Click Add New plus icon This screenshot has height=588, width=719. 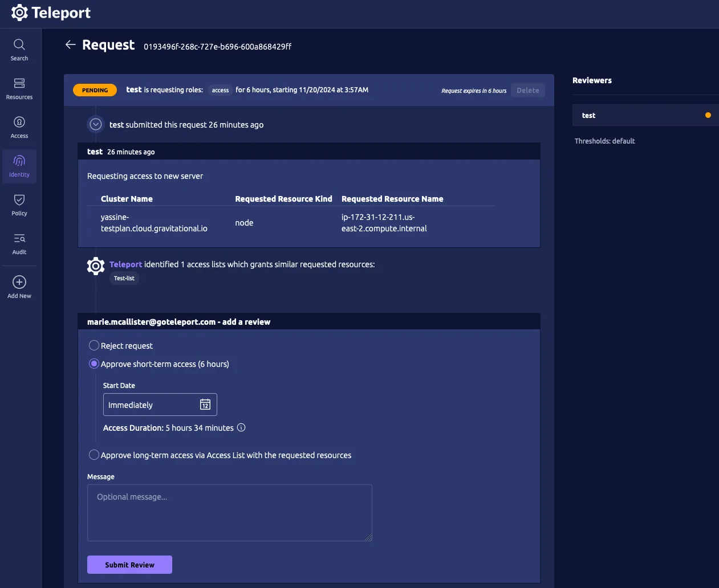point(19,282)
